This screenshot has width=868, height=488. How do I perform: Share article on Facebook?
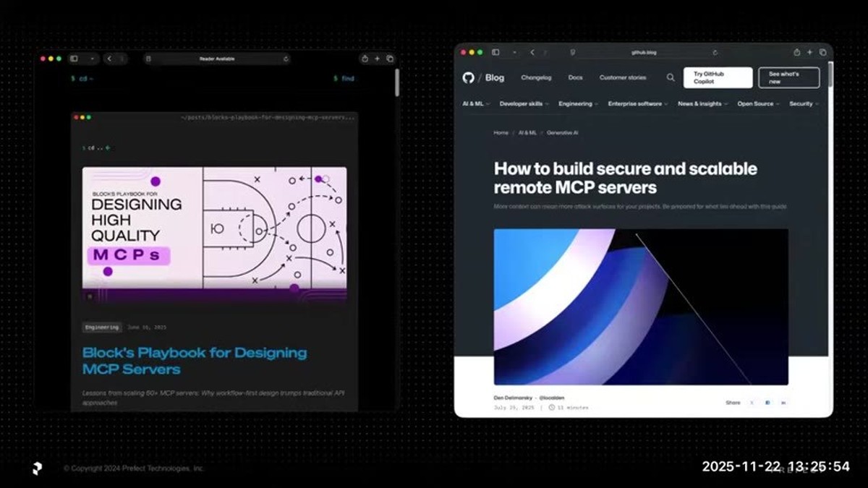point(767,403)
